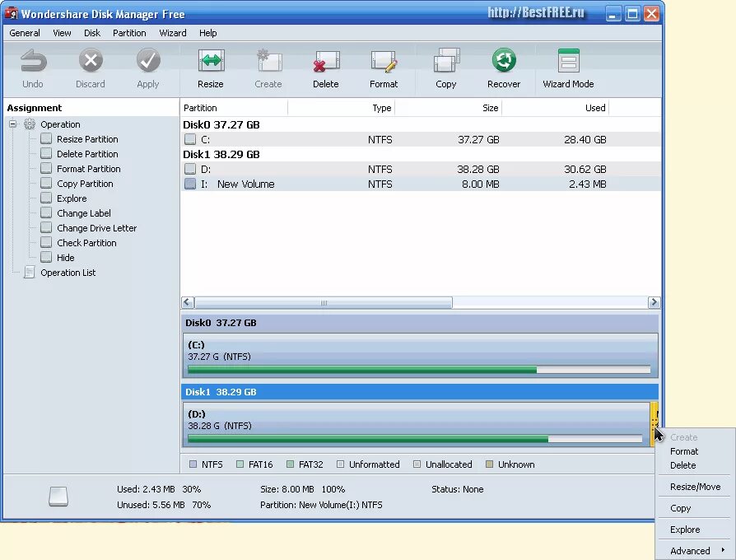Choose Resize/Move in context menu
Screen dimensions: 736x560
click(695, 487)
